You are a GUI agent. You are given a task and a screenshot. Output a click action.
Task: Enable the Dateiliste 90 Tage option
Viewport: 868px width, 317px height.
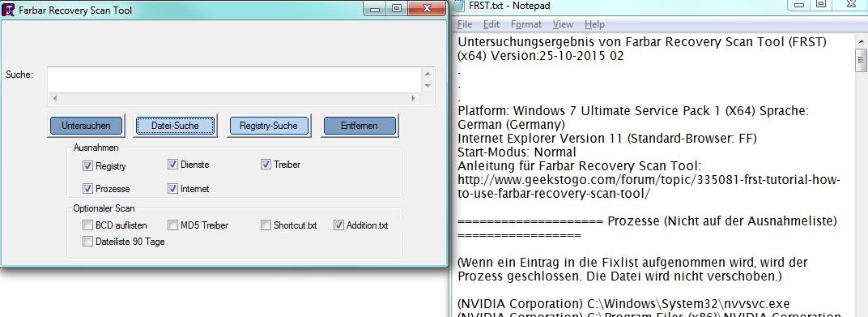point(87,241)
